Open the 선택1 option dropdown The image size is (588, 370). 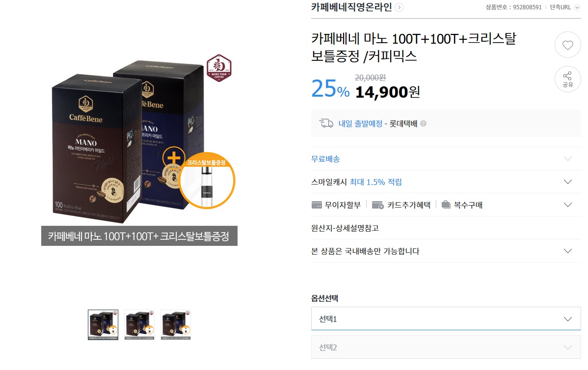pos(446,318)
